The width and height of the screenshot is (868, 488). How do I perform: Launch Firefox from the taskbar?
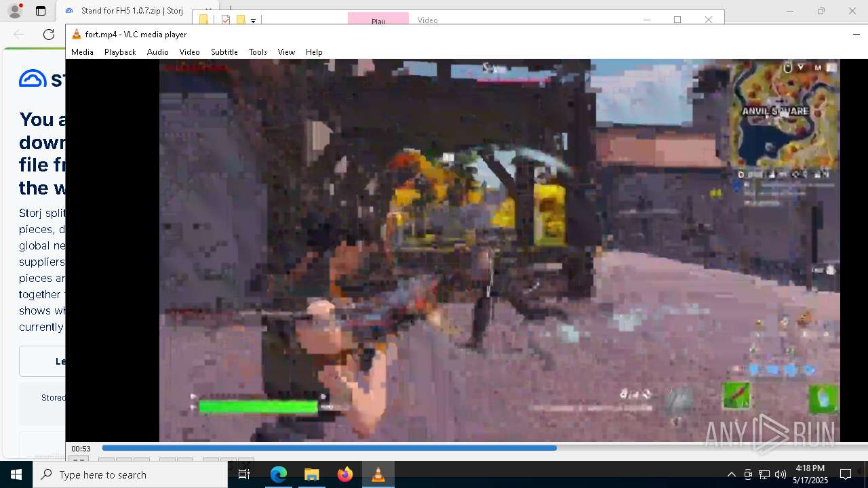pyautogui.click(x=345, y=474)
